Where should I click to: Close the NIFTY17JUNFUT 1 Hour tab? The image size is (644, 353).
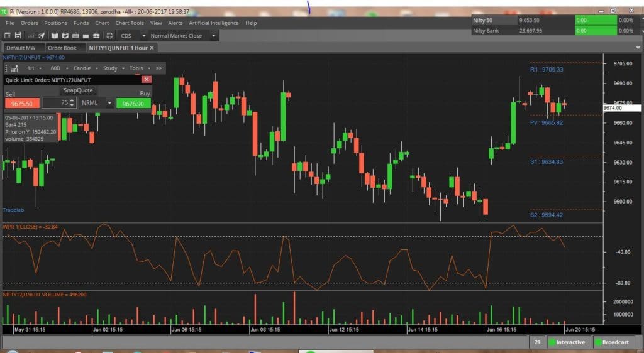152,48
